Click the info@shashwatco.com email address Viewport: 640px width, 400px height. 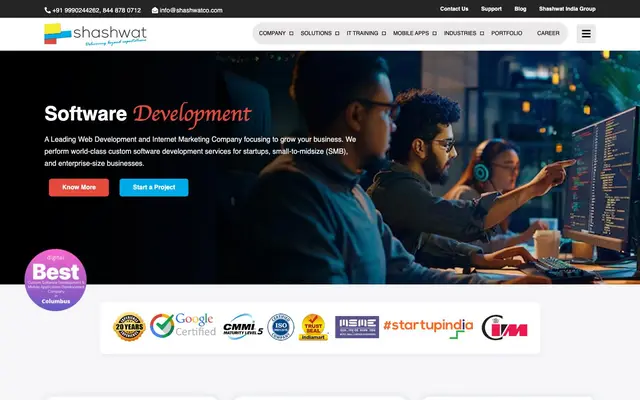191,10
